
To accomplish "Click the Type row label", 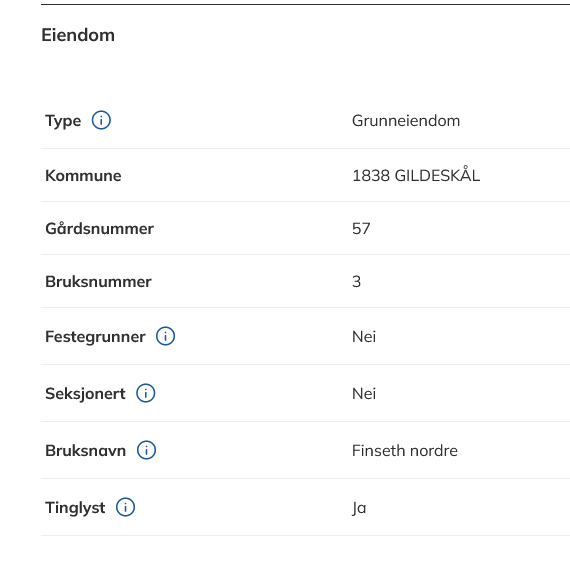I will coord(63,121).
